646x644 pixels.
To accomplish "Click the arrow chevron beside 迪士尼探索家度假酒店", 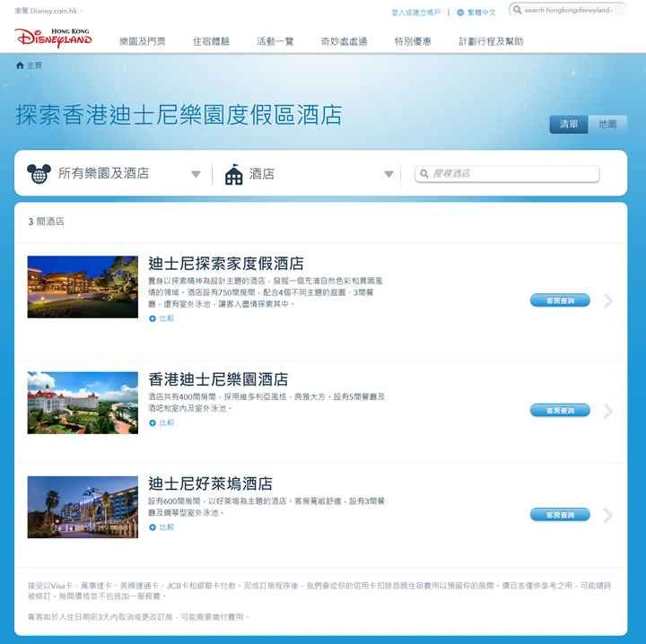I will click(x=607, y=301).
